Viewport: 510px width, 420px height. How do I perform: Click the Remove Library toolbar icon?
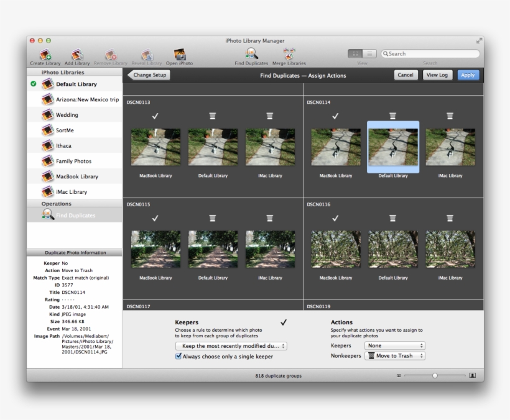pos(111,55)
